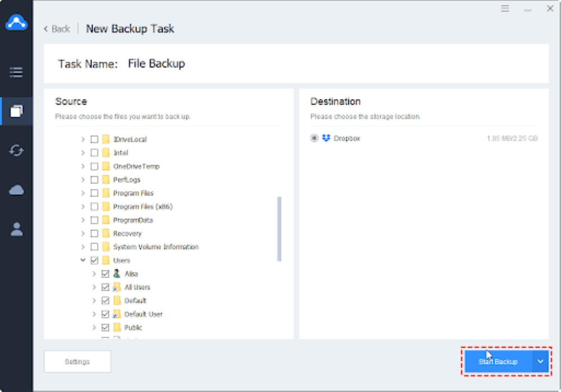
Task: Click the Recovery folder icon
Action: coord(106,233)
